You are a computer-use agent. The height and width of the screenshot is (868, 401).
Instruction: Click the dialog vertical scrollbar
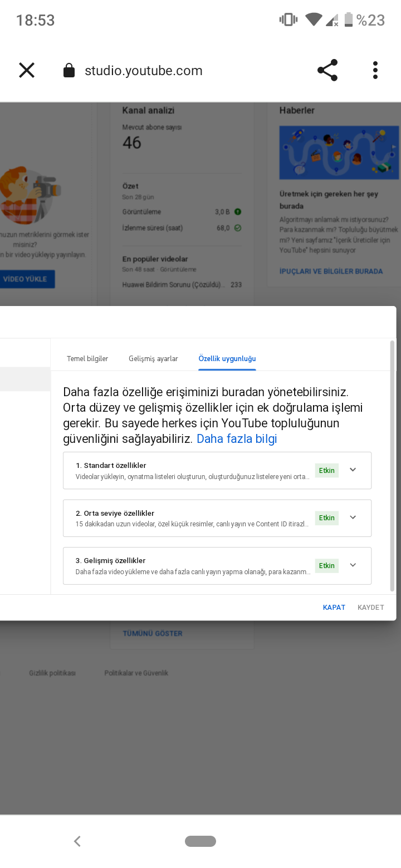pos(392,466)
